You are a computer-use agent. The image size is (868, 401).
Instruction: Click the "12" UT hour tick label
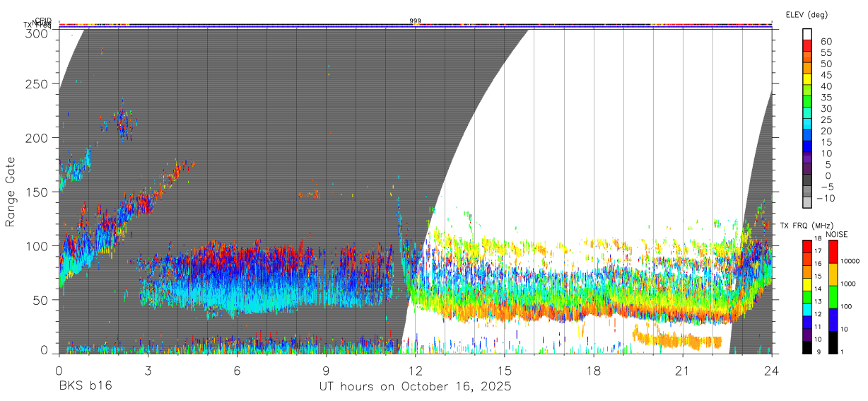pyautogui.click(x=416, y=371)
